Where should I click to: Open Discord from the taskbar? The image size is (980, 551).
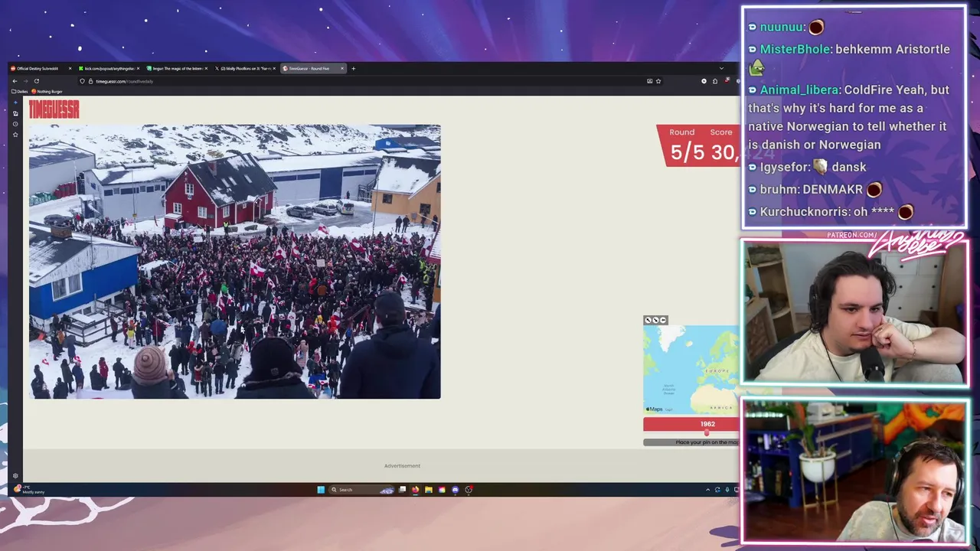click(x=456, y=490)
